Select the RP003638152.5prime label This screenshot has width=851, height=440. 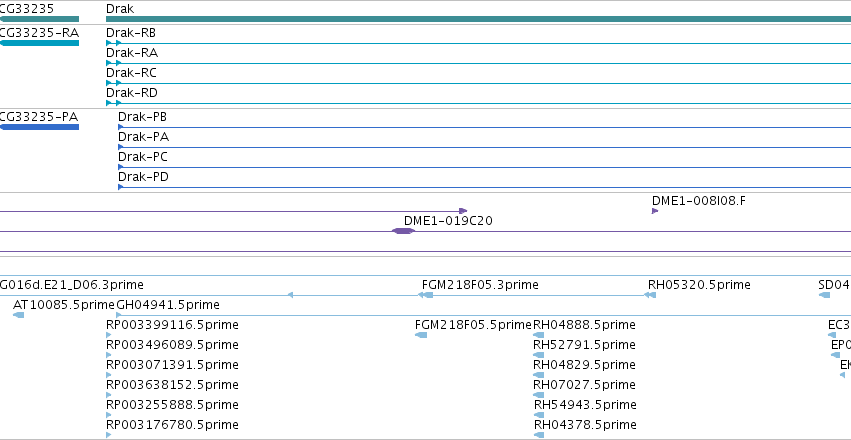(x=172, y=385)
